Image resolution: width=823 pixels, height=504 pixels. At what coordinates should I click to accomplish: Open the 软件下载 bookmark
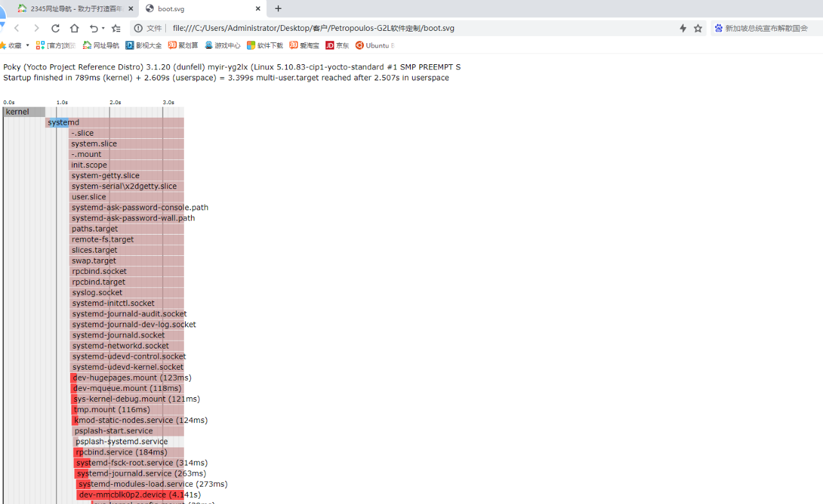click(265, 45)
